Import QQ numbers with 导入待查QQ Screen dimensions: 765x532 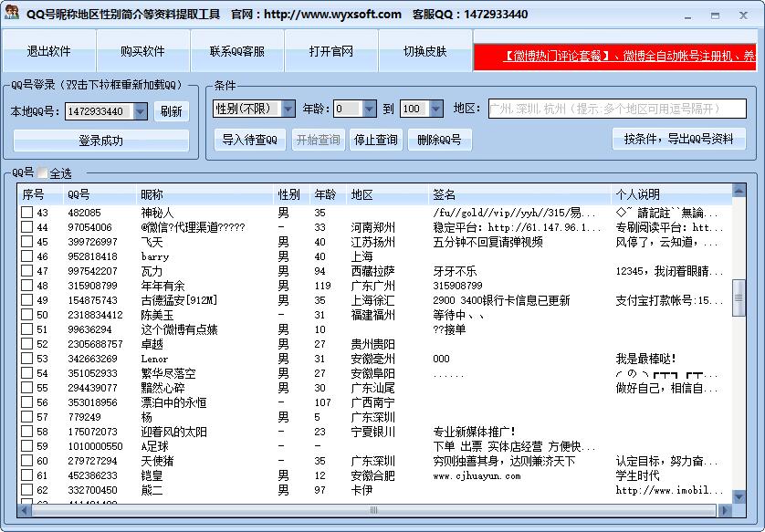point(250,140)
